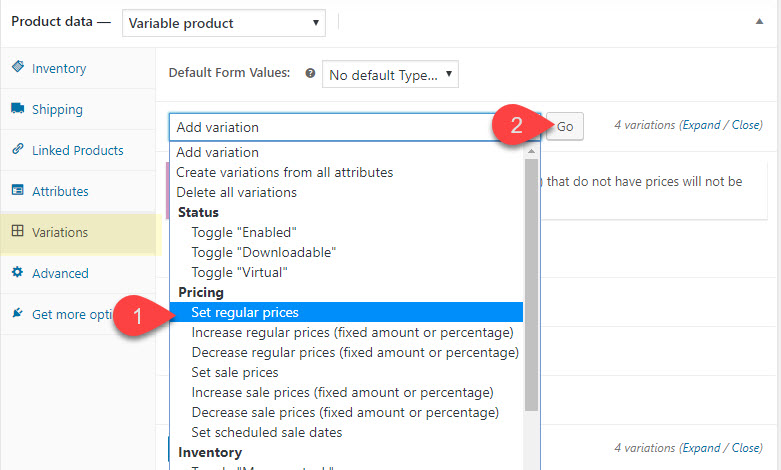Select Delete all variations option
Screen dimensions: 781x470
347,192
